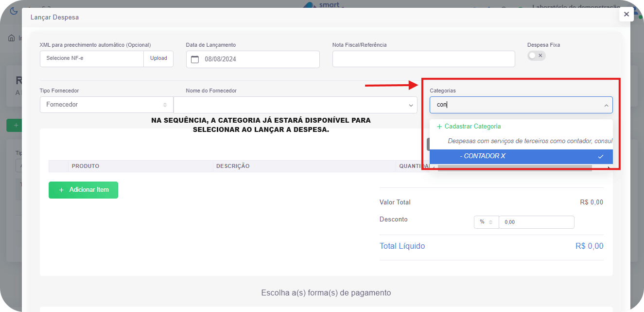Collapse the Categorias dropdown chevron

click(606, 105)
